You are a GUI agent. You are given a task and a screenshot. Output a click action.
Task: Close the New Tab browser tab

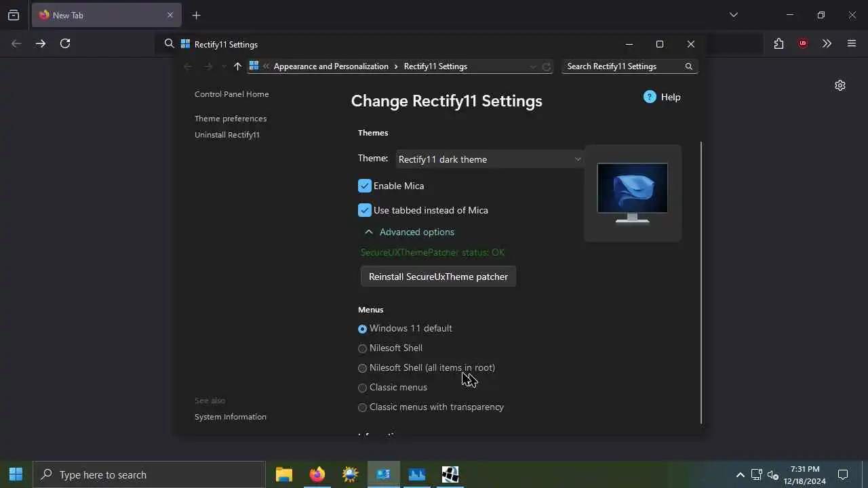click(x=170, y=15)
